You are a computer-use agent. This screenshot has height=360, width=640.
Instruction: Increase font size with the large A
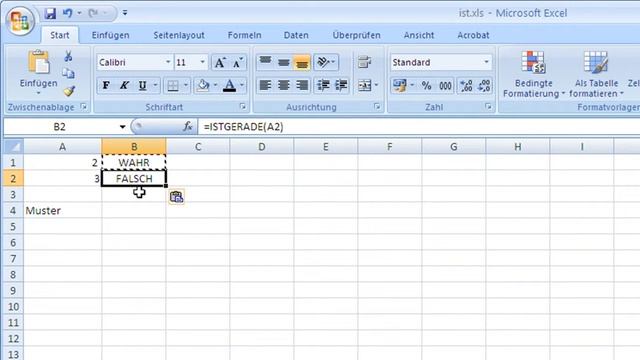click(220, 62)
